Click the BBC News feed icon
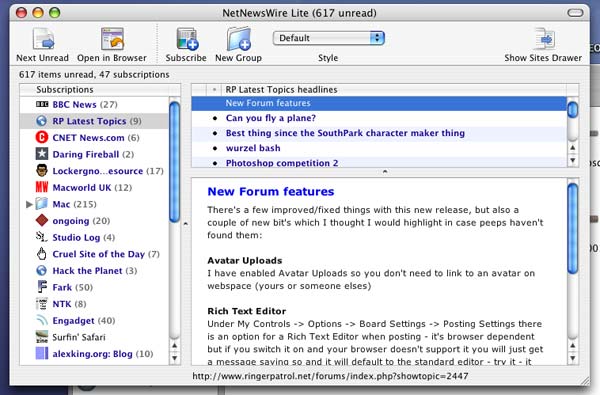This screenshot has width=600, height=395. 42,104
